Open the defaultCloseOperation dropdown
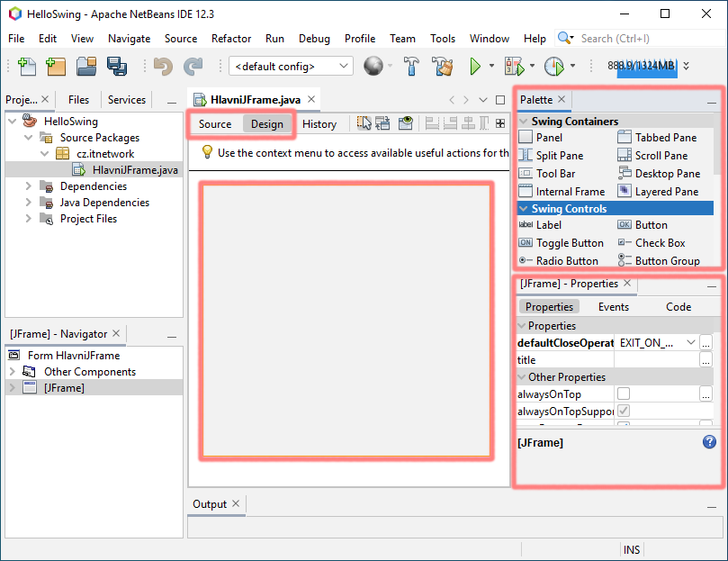The height and width of the screenshot is (561, 728). click(690, 342)
